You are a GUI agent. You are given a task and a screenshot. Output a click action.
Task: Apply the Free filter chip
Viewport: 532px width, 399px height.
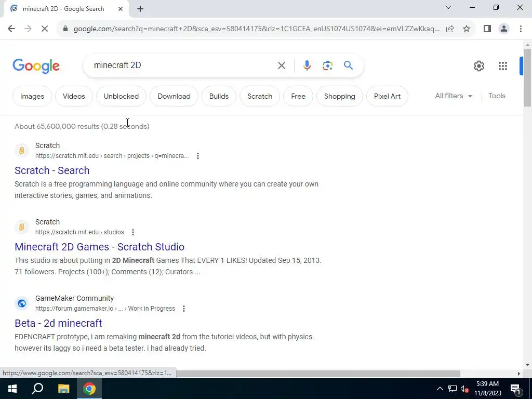(298, 96)
